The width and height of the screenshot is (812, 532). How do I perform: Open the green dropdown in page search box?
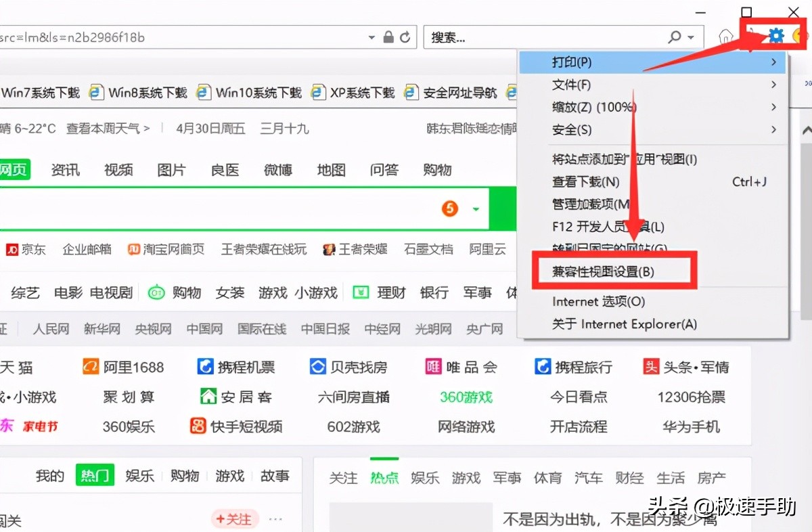click(476, 209)
